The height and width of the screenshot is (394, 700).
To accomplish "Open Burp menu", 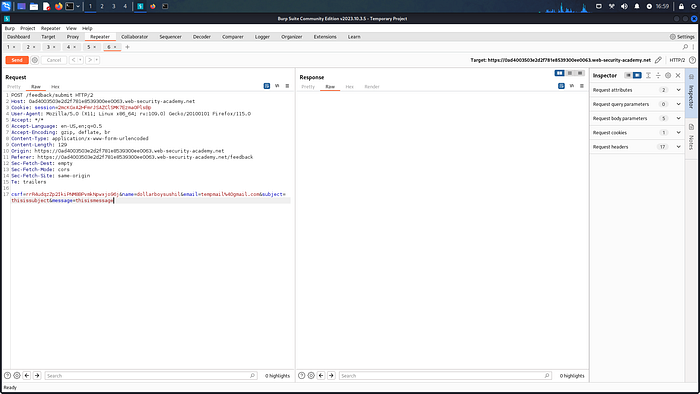I will (x=9, y=28).
